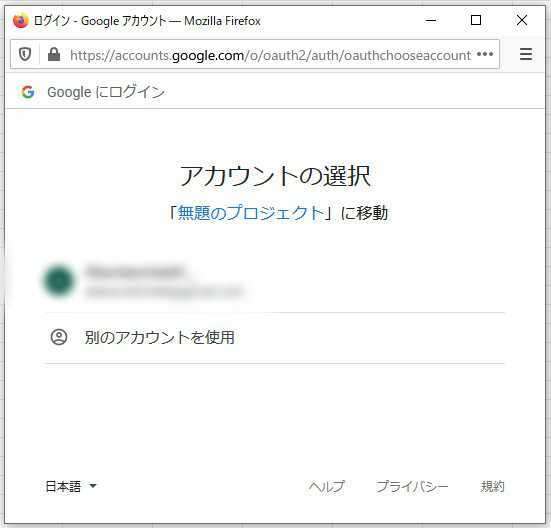Select the blurred account avatar
Image resolution: width=551 pixels, height=528 pixels.
point(59,280)
